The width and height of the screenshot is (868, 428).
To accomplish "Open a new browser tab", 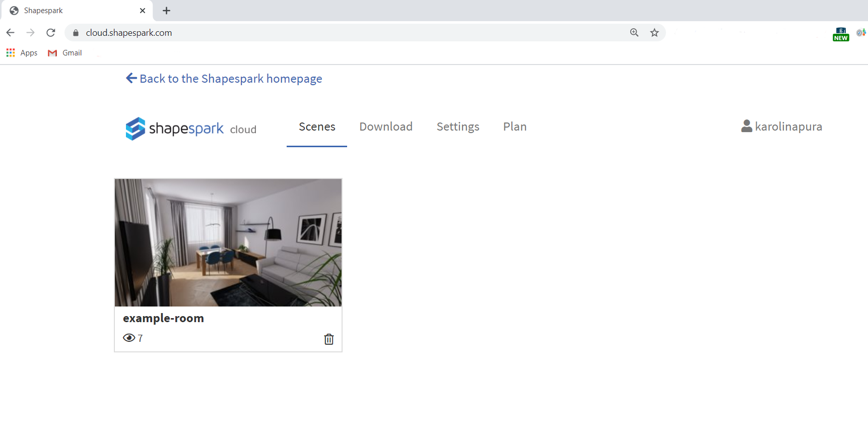I will pyautogui.click(x=167, y=11).
